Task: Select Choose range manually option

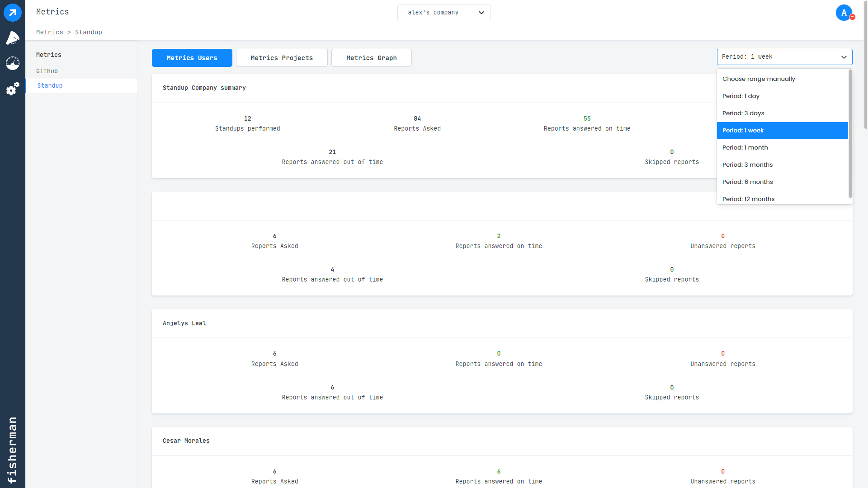Action: tap(759, 79)
